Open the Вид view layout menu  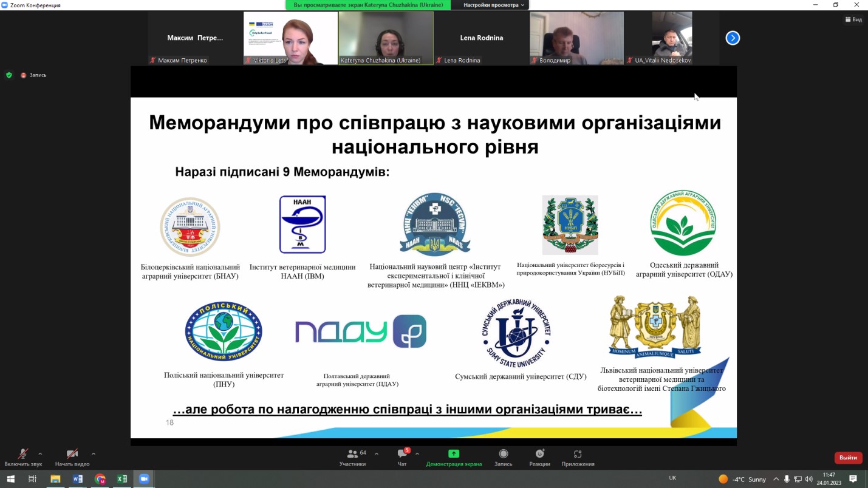853,19
